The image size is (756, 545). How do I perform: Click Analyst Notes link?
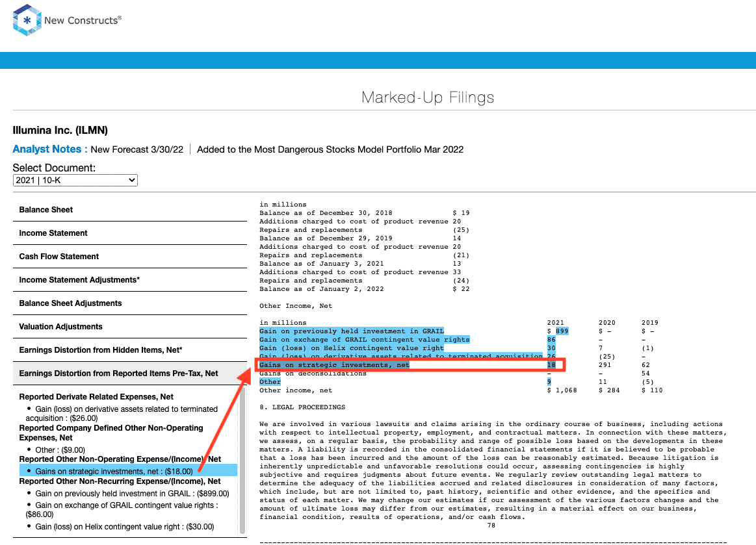pos(50,149)
